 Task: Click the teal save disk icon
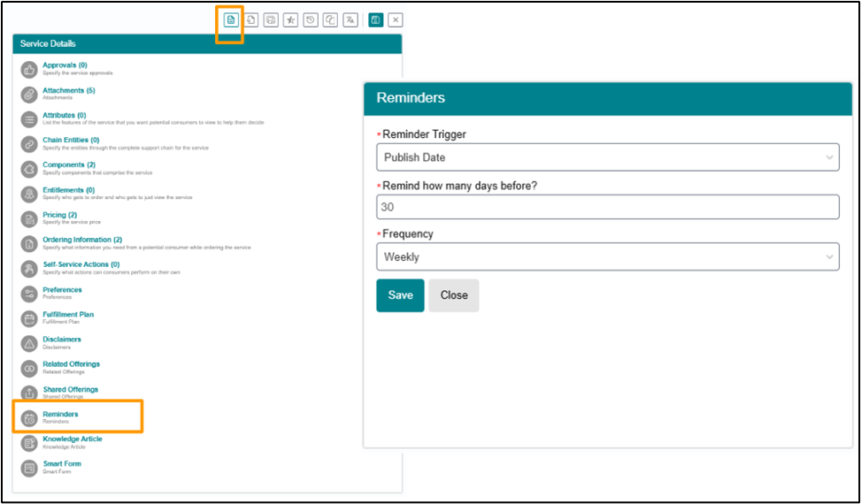375,20
